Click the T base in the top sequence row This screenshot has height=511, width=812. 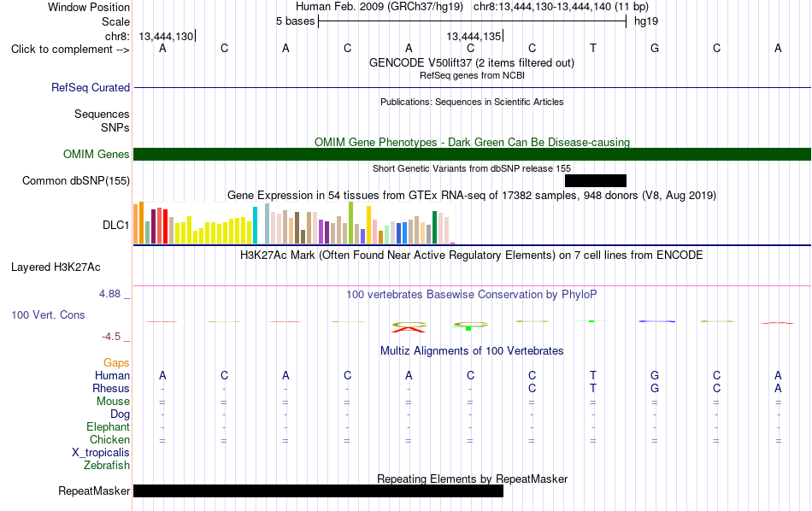pyautogui.click(x=593, y=49)
